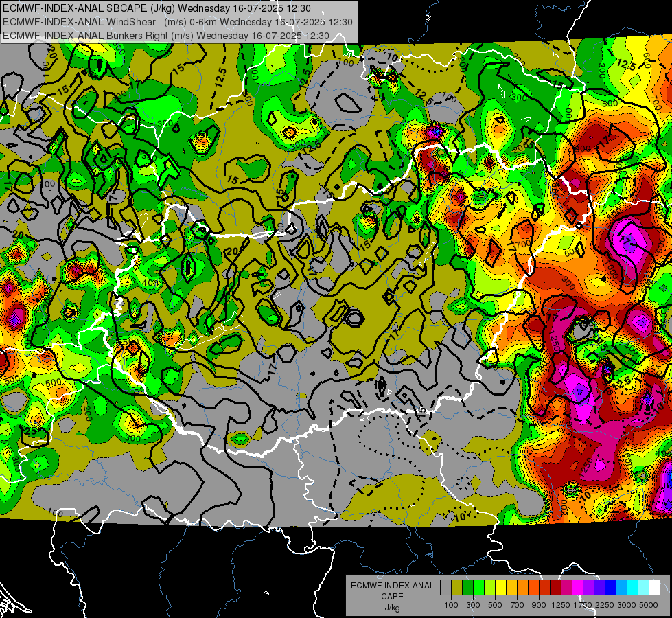Pick the violet swatch left of tick 2250

tap(599, 588)
